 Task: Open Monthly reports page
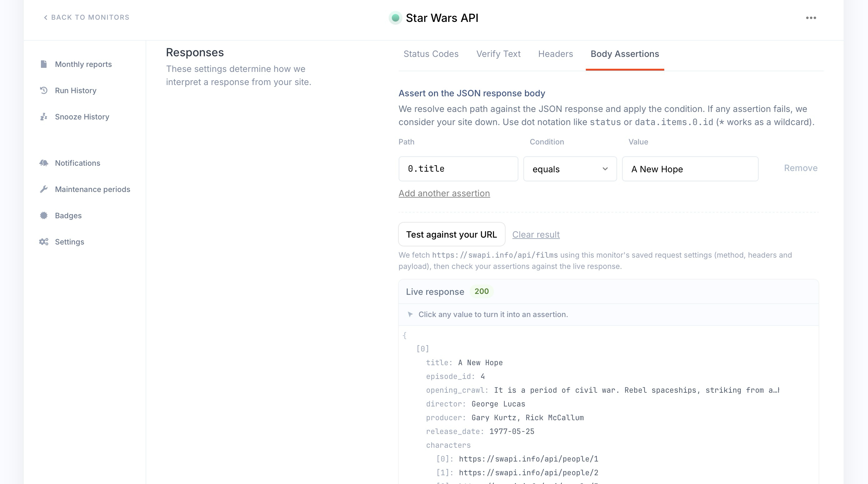(x=83, y=64)
